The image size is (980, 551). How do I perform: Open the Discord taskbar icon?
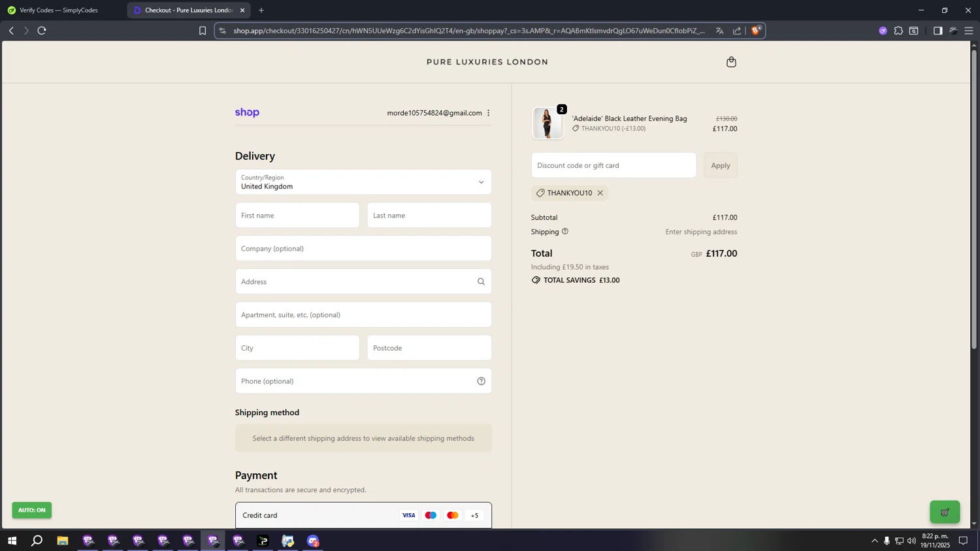pos(314,541)
